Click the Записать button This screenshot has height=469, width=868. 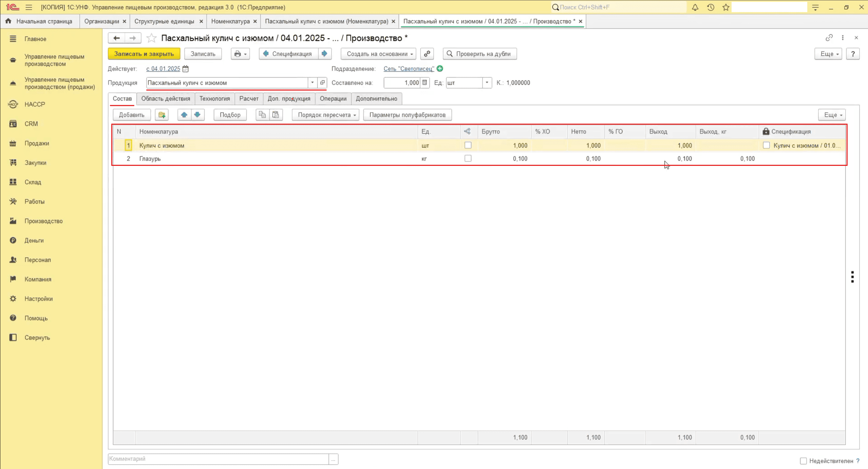[203, 54]
